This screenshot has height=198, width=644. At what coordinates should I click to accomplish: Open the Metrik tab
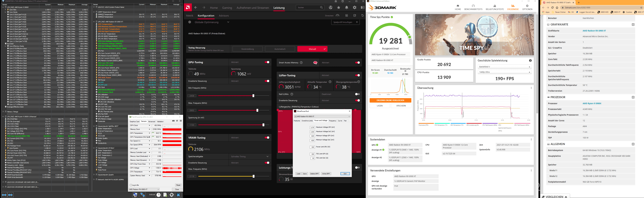click(190, 15)
